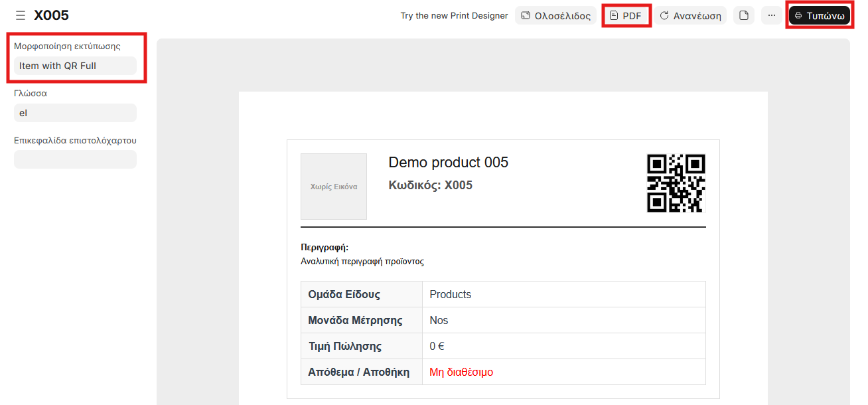Click the Nos unit of measure value
This screenshot has width=868, height=405.
[x=439, y=320]
